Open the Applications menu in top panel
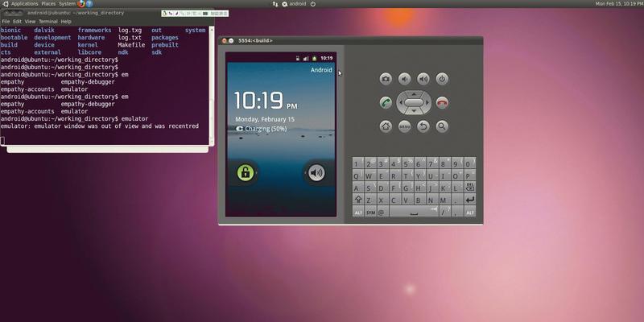 (25, 4)
